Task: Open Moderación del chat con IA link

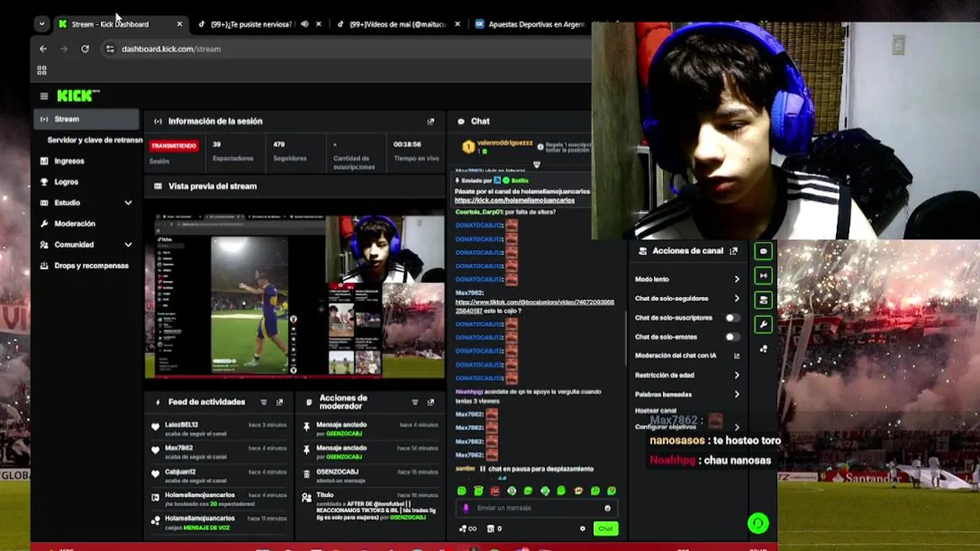Action: coord(688,356)
